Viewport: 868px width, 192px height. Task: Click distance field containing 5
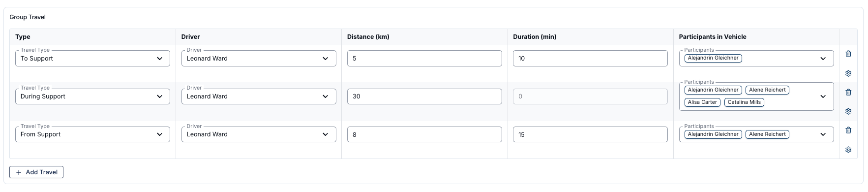pyautogui.click(x=424, y=58)
